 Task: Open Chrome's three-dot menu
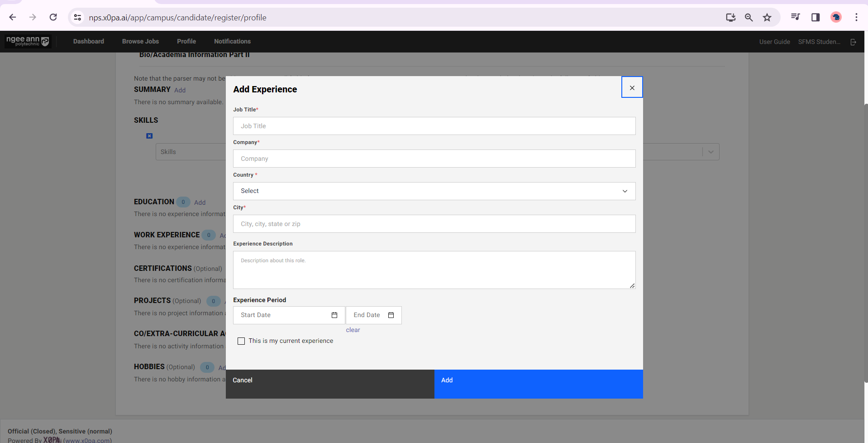(x=856, y=18)
